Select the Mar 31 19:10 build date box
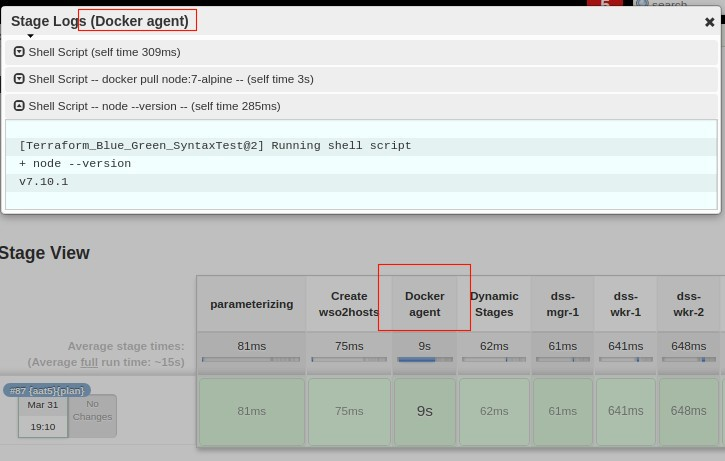This screenshot has width=725, height=461. coord(43,415)
